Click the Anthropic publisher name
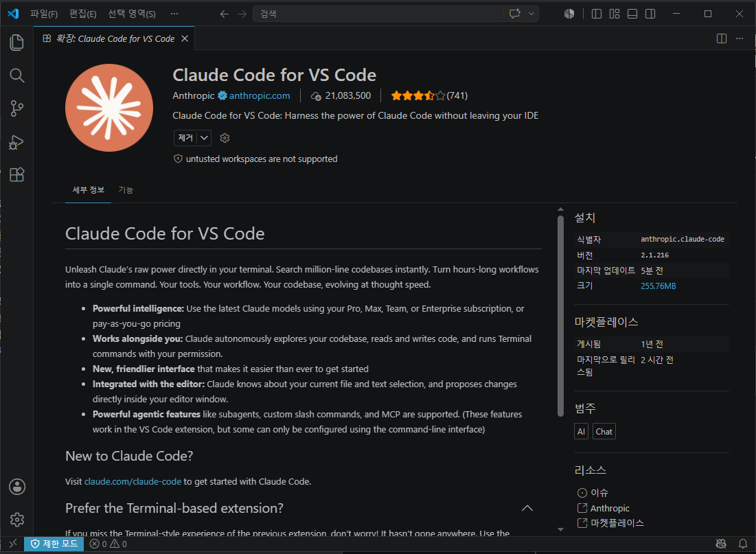The image size is (756, 554). [x=194, y=95]
